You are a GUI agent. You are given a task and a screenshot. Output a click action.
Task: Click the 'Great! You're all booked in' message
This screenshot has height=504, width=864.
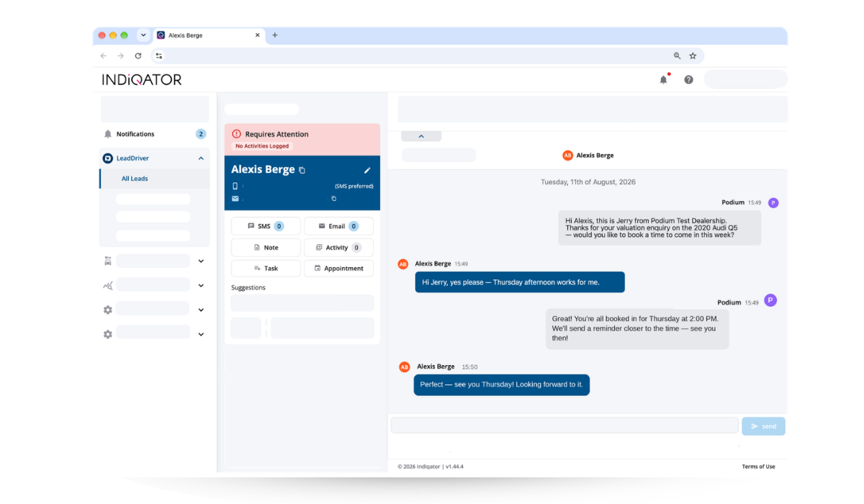(x=637, y=328)
